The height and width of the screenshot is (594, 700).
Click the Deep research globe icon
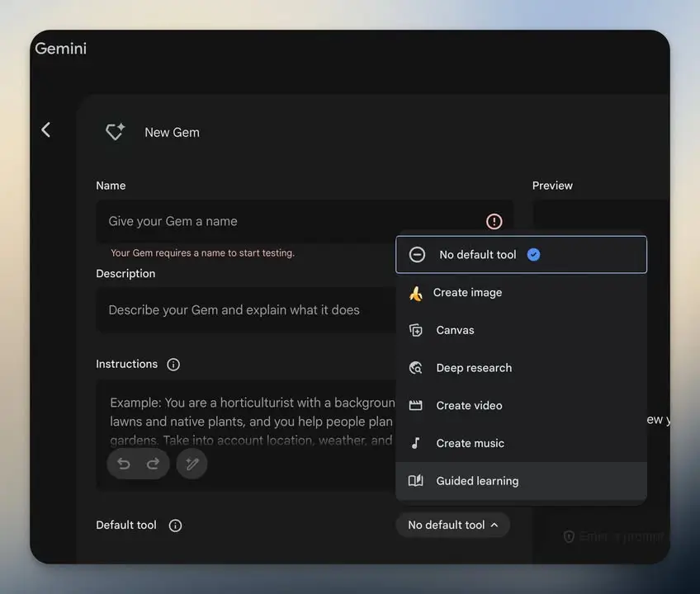coord(416,368)
